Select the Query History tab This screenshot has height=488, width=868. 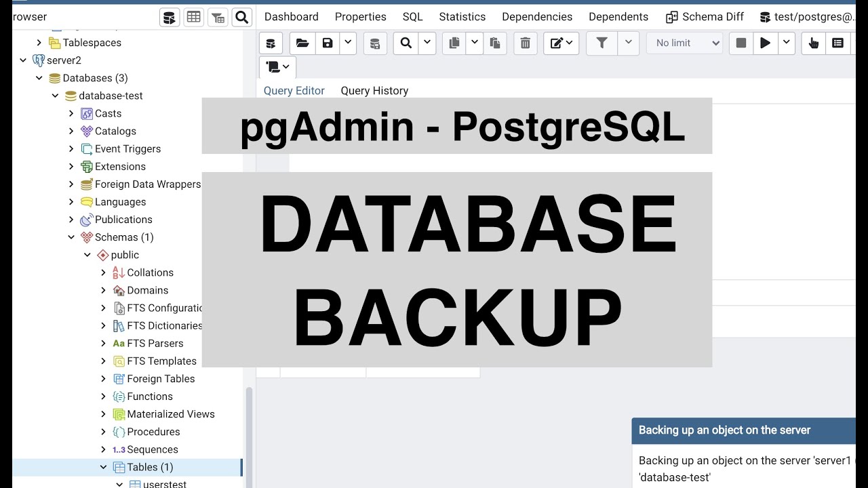[374, 91]
